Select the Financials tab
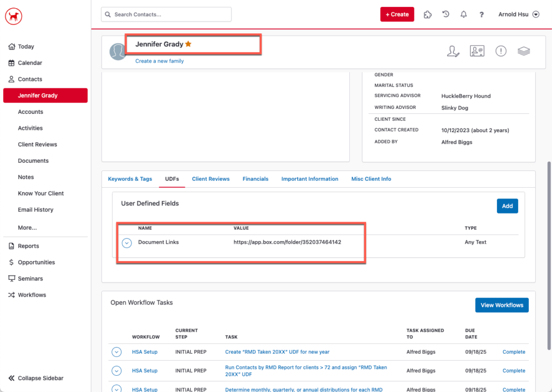Screen dimensions: 552x392 point(255,179)
